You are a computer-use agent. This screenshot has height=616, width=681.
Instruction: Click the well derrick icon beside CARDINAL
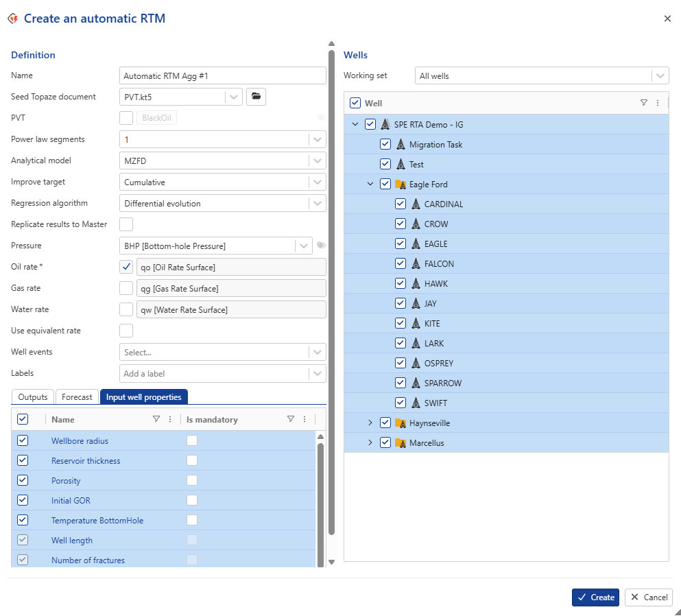(x=416, y=204)
